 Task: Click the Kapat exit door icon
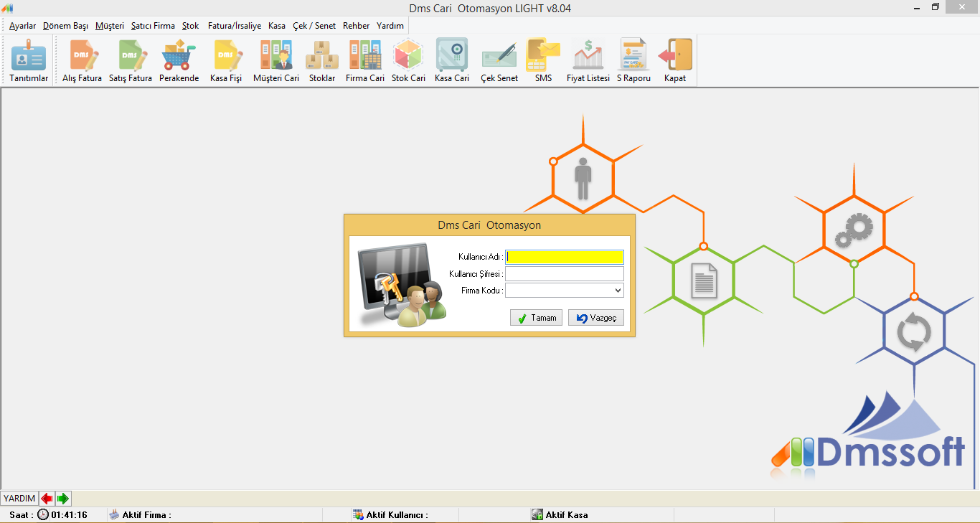point(675,60)
